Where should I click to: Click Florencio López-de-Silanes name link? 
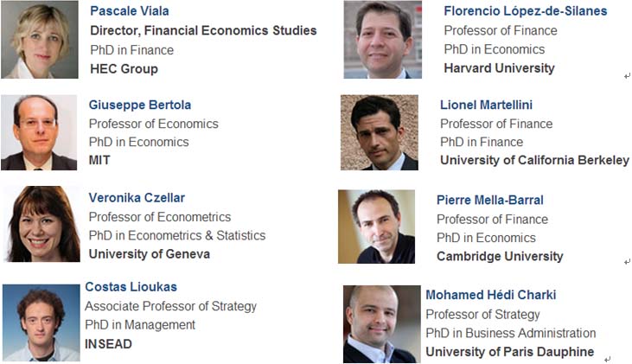[525, 11]
